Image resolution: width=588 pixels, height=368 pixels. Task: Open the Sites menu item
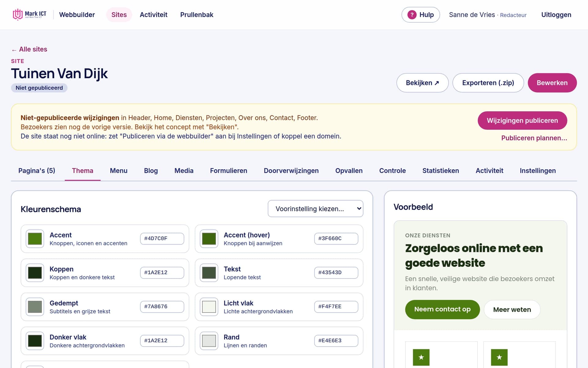click(119, 15)
